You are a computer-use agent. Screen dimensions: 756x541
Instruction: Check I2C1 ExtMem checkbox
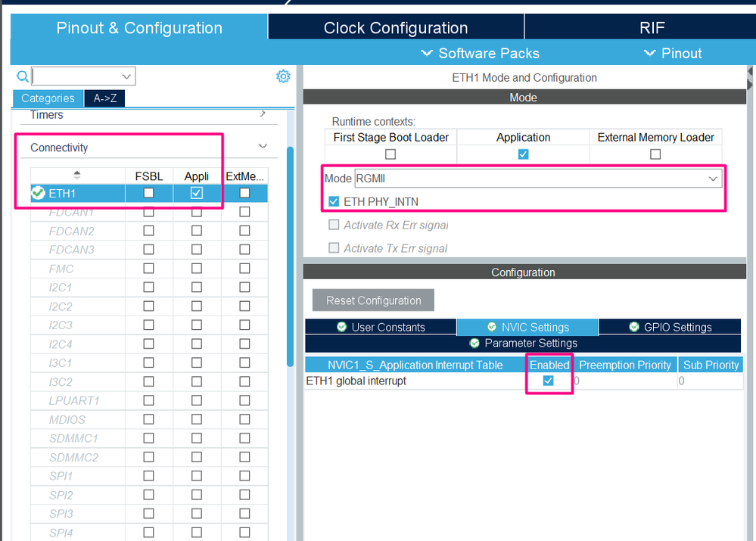tap(245, 287)
